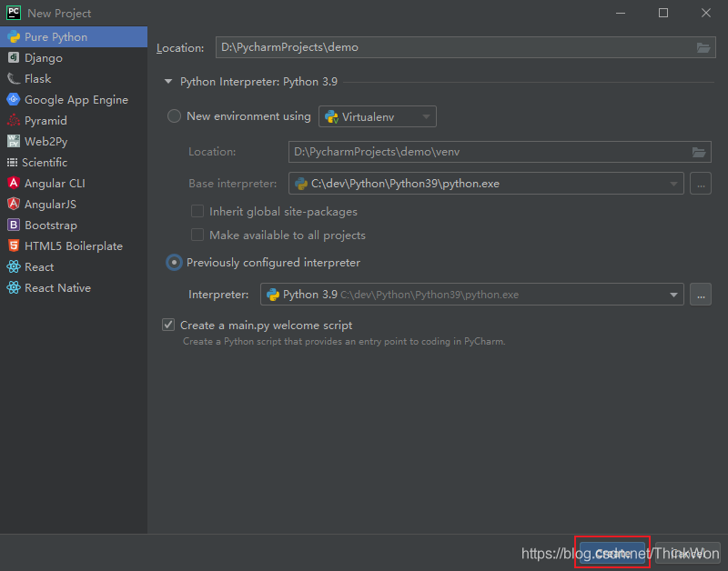Image resolution: width=728 pixels, height=571 pixels.
Task: Collapse the Python Interpreter section
Action: coord(168,82)
